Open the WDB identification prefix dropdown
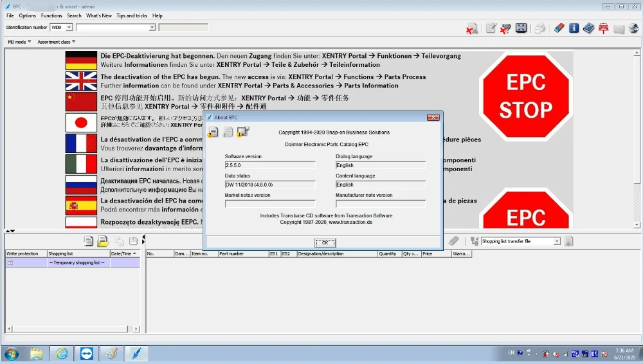The image size is (643, 364). point(69,27)
